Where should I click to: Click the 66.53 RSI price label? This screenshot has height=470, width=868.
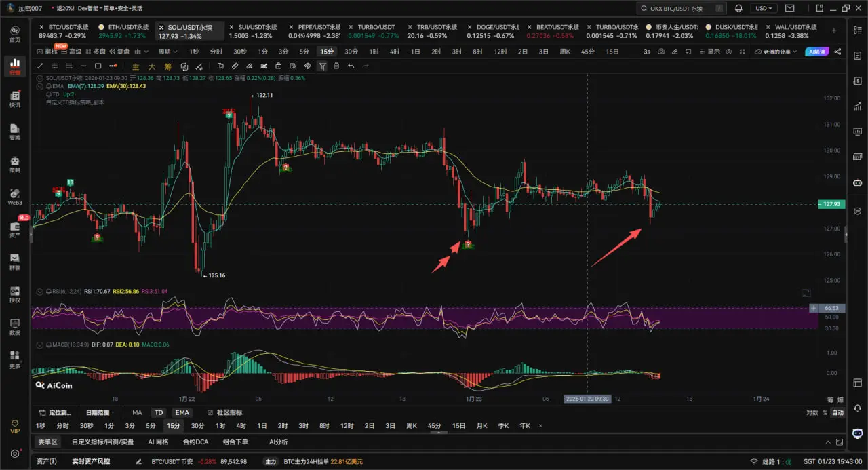(833, 308)
